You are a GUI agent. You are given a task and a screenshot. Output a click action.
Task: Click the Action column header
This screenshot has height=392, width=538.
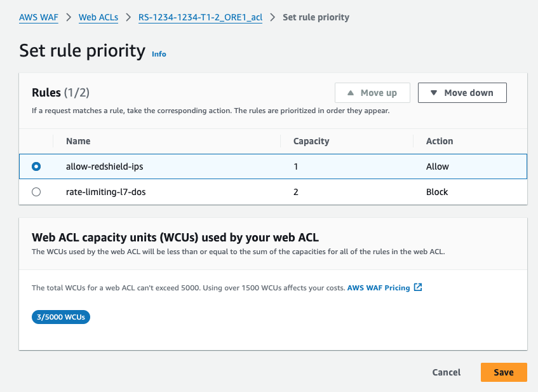pyautogui.click(x=440, y=141)
